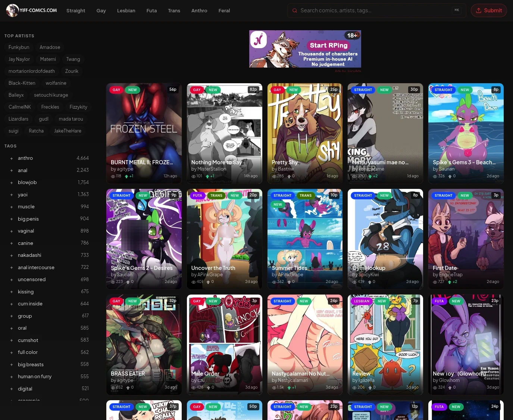
Task: Upvote the BRASS EATER comic with its arrow
Action: point(128,388)
